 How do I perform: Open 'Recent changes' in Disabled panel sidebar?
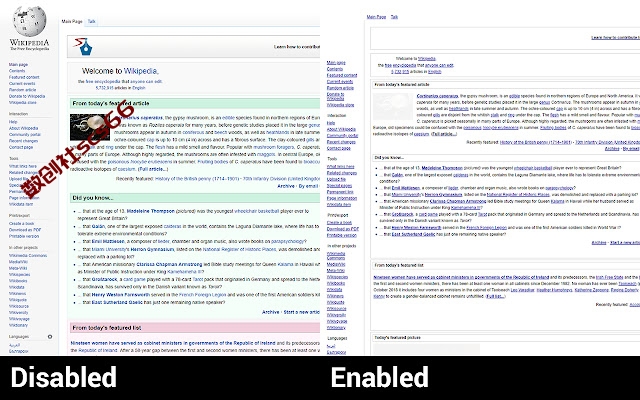coord(24,141)
